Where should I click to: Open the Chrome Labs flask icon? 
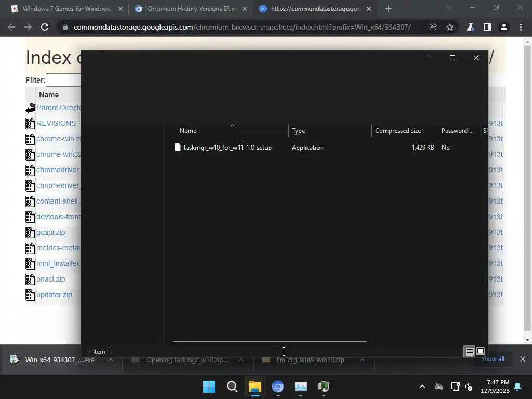[x=470, y=27]
